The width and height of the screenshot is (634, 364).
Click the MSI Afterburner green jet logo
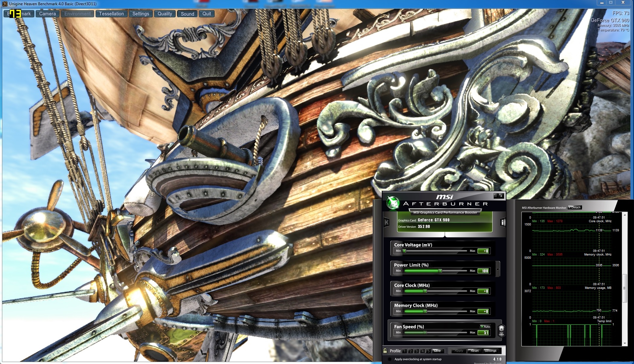[x=393, y=203]
